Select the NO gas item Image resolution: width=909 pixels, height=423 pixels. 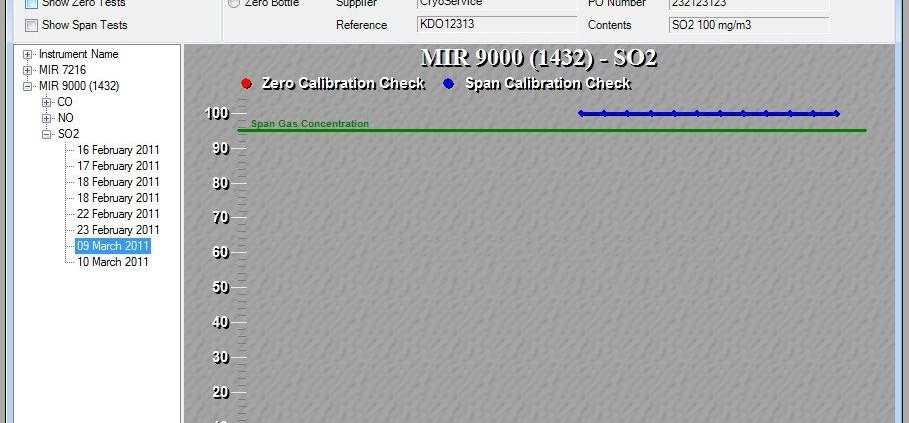coord(66,118)
